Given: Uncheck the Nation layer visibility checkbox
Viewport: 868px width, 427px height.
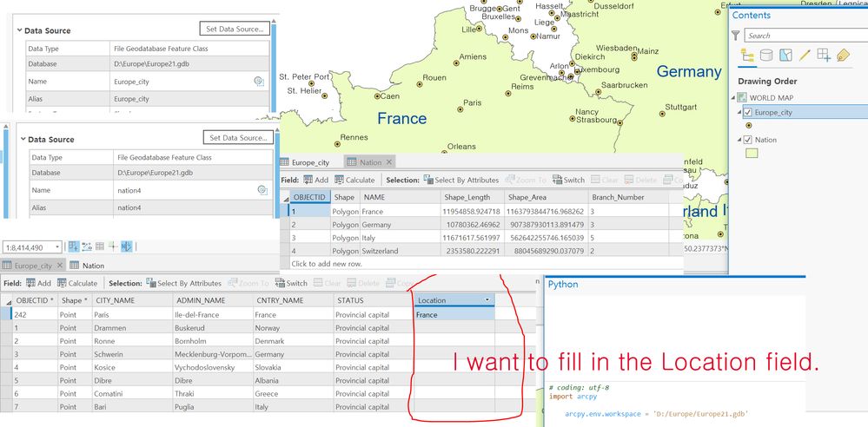Looking at the screenshot, I should click(x=748, y=140).
